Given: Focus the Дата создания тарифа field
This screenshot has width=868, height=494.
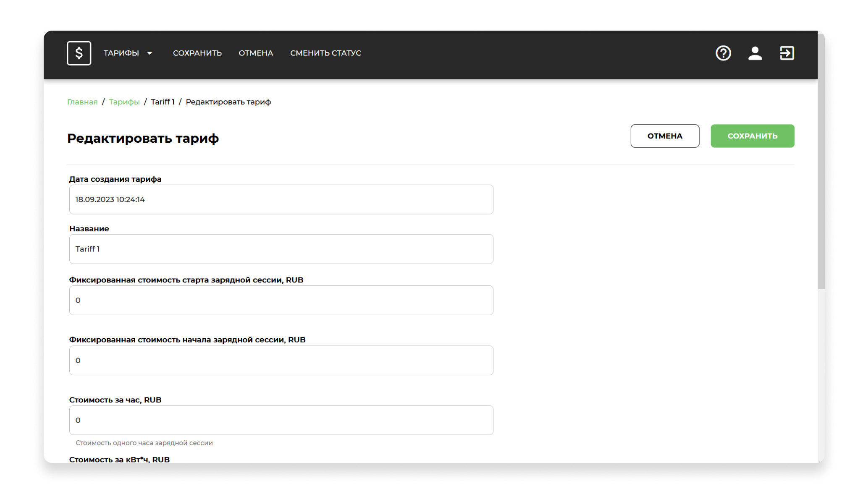Looking at the screenshot, I should coord(281,199).
